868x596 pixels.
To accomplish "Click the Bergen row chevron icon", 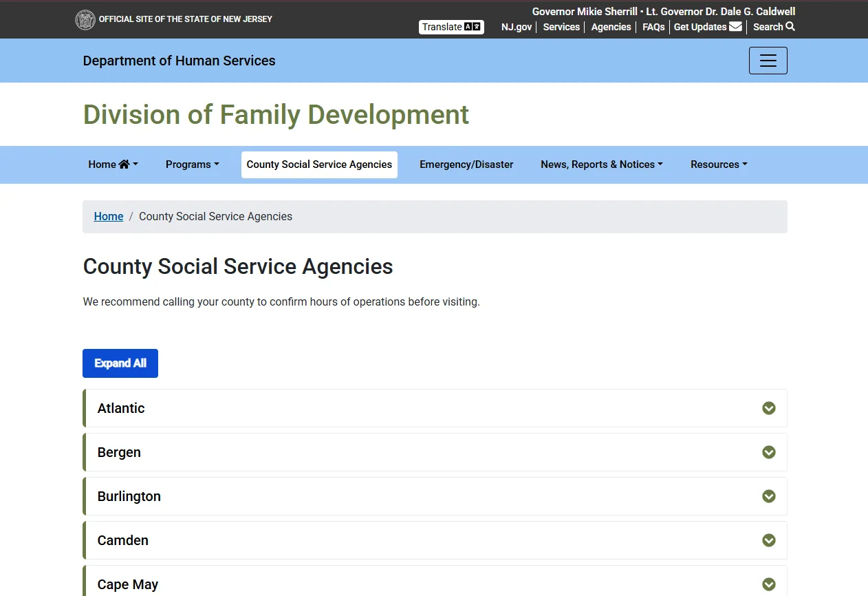I will point(769,452).
